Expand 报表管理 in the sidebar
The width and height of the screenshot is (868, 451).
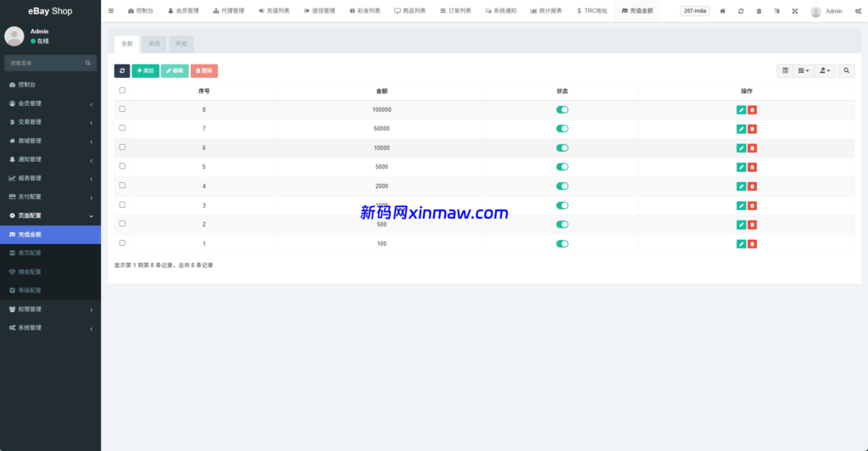50,178
